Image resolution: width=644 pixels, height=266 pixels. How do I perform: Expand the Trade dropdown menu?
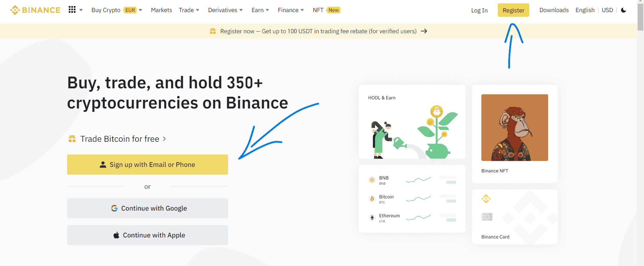click(x=189, y=10)
